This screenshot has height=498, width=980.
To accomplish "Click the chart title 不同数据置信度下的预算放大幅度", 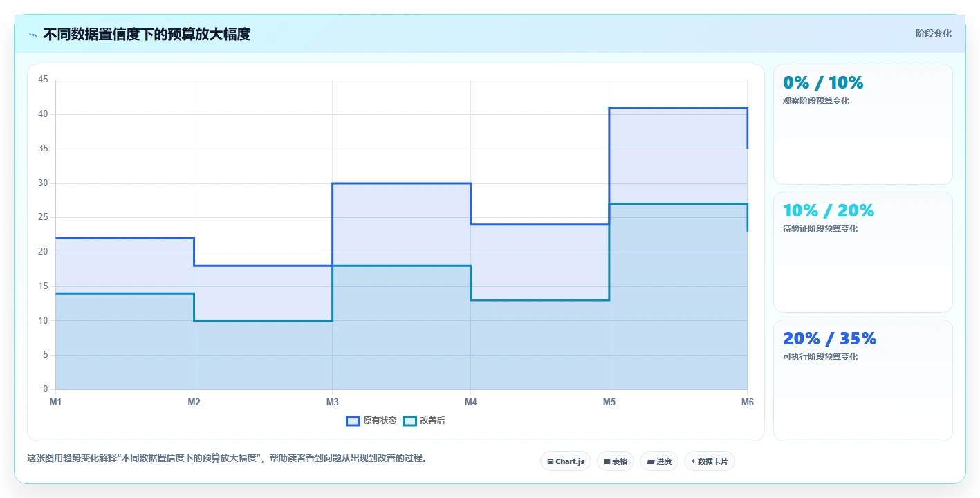I will point(147,34).
